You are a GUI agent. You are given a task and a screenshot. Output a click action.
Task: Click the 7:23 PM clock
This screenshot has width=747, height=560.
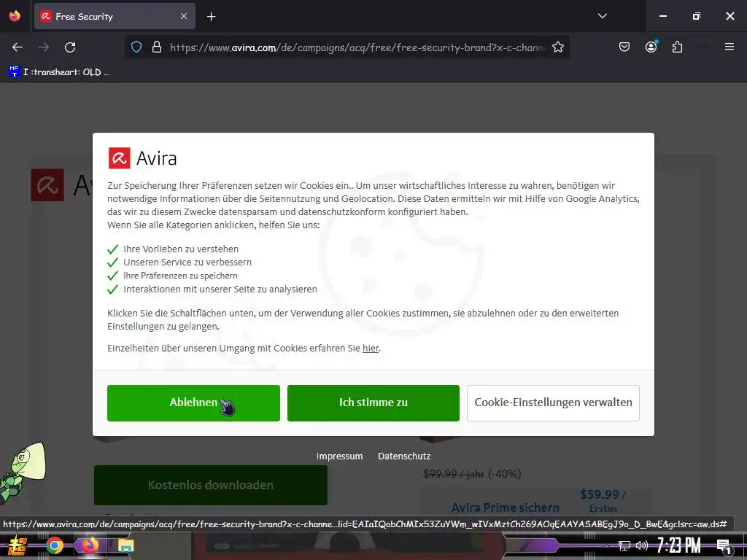click(678, 545)
